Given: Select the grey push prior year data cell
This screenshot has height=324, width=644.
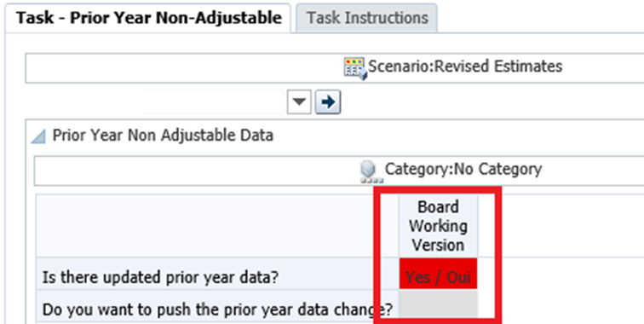Looking at the screenshot, I should 438,304.
